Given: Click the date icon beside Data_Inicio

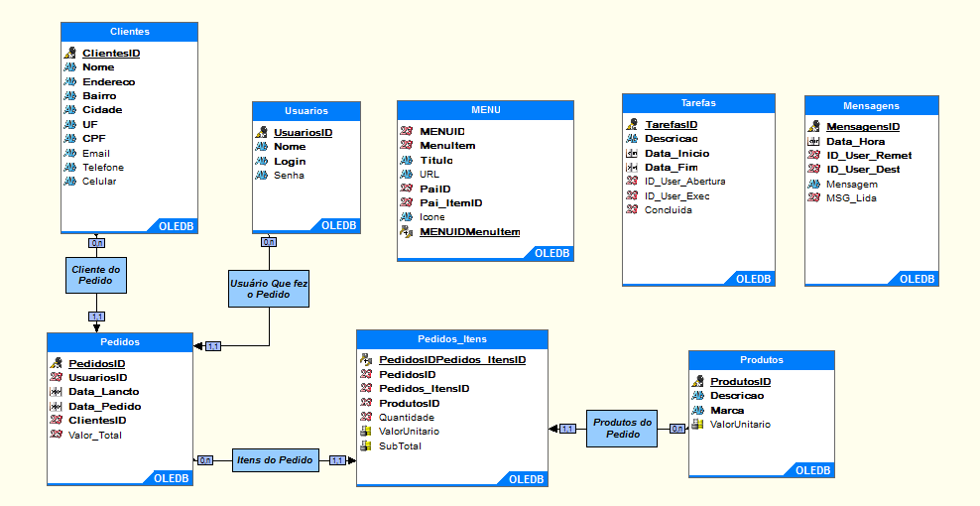Looking at the screenshot, I should [x=632, y=153].
